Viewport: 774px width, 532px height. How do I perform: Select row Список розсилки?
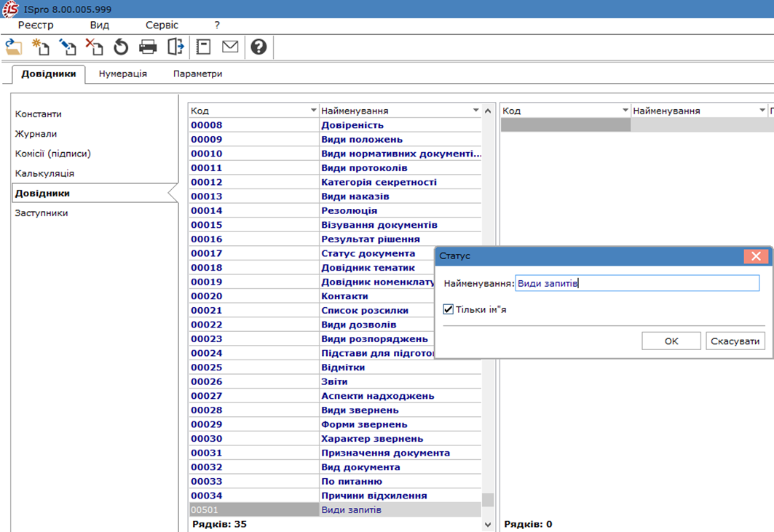312,311
